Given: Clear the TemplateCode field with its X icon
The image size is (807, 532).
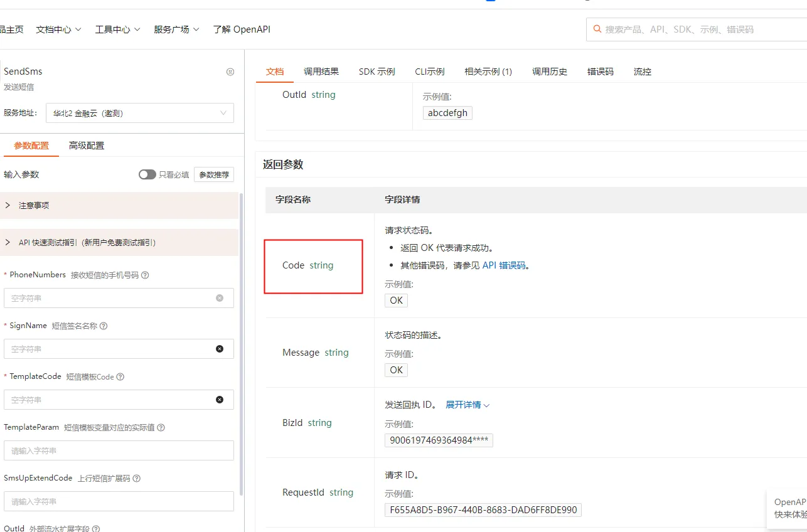Looking at the screenshot, I should (220, 400).
